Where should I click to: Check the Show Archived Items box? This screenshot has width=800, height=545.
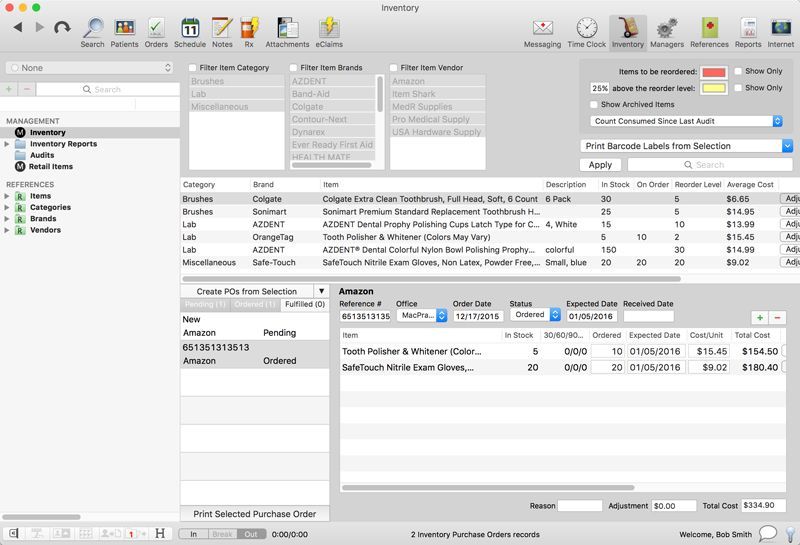coord(594,104)
